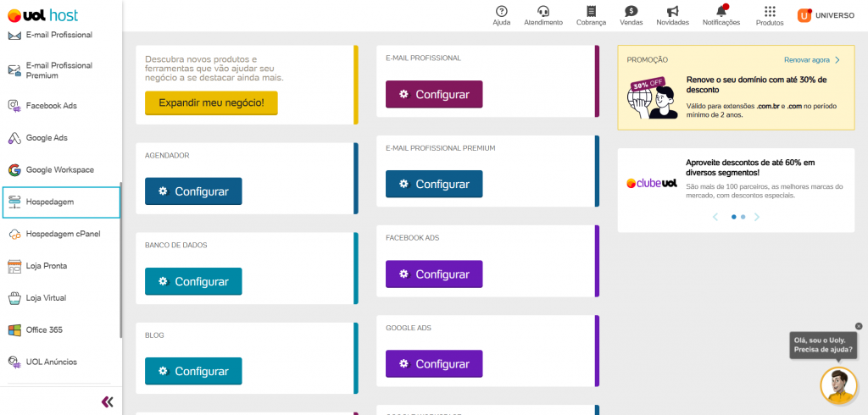Image resolution: width=868 pixels, height=415 pixels.
Task: Click the UNIVERSO account avatar
Action: 804,15
